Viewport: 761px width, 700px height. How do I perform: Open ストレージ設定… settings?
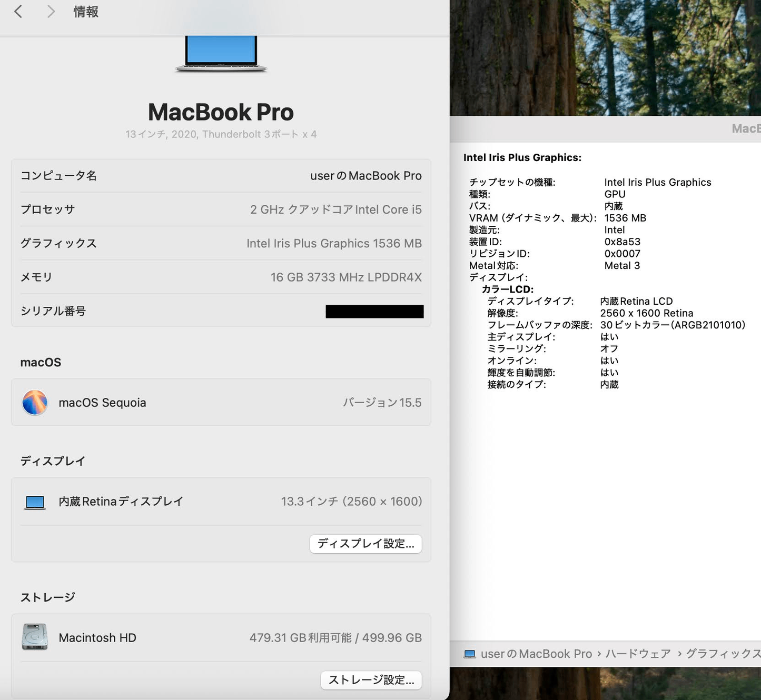tap(370, 680)
